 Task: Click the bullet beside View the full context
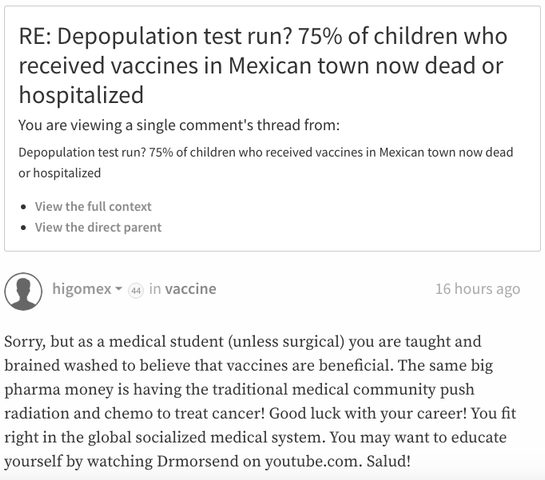pos(23,207)
